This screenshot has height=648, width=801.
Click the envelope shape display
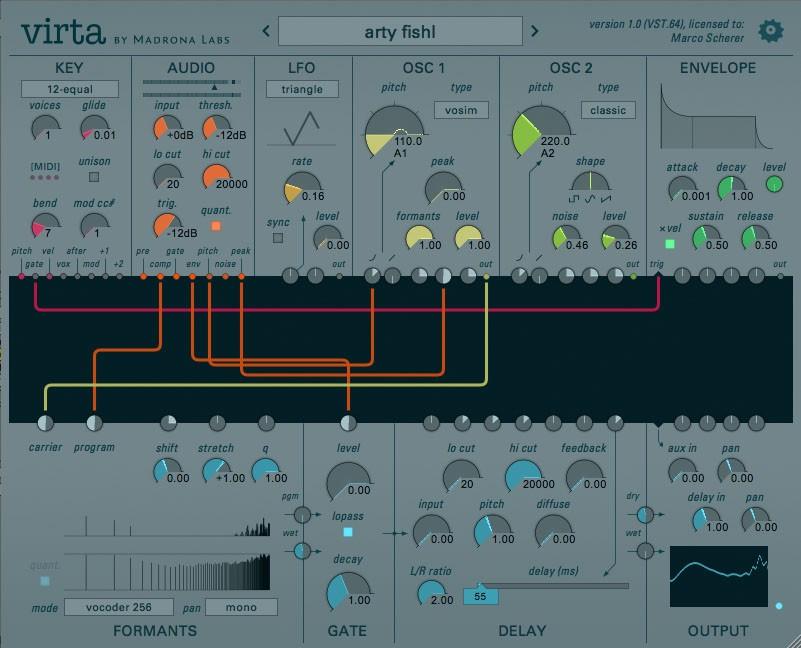(x=717, y=117)
